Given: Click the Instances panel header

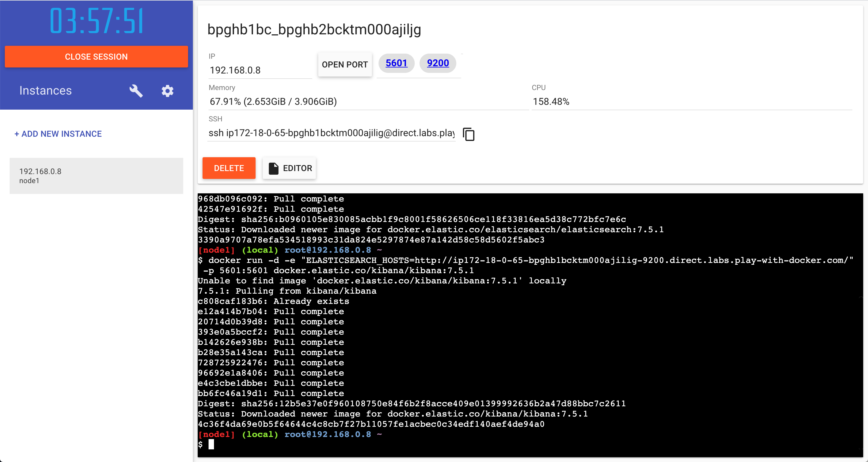Looking at the screenshot, I should [x=46, y=90].
